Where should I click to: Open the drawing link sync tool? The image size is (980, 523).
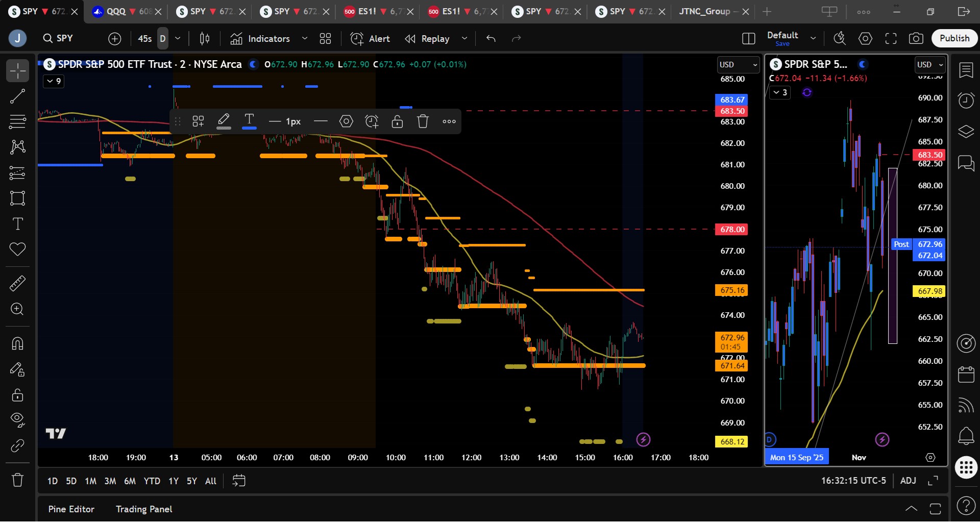point(17,445)
